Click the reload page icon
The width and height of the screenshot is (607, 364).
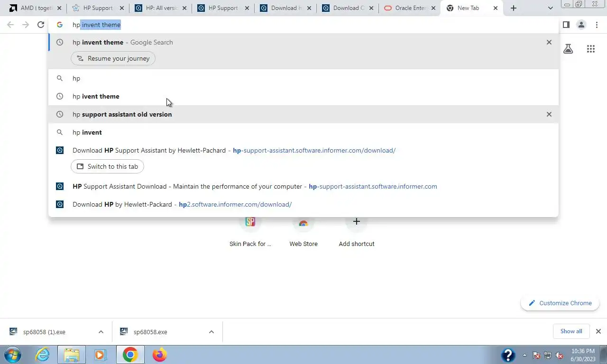pyautogui.click(x=41, y=25)
